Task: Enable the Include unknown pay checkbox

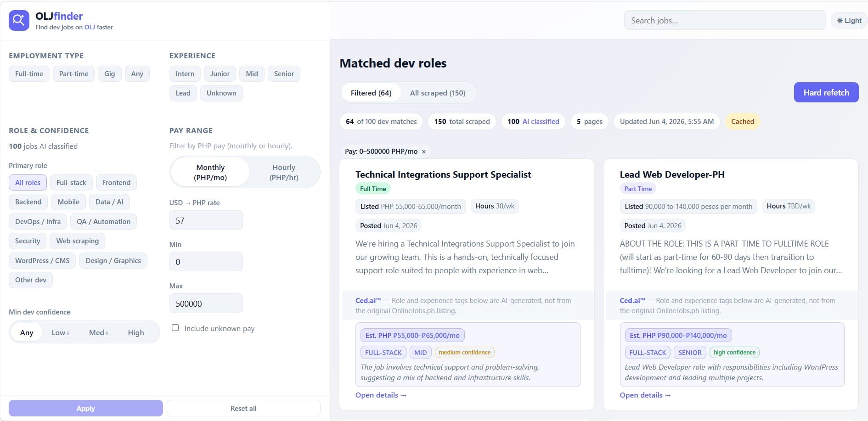Action: 175,328
